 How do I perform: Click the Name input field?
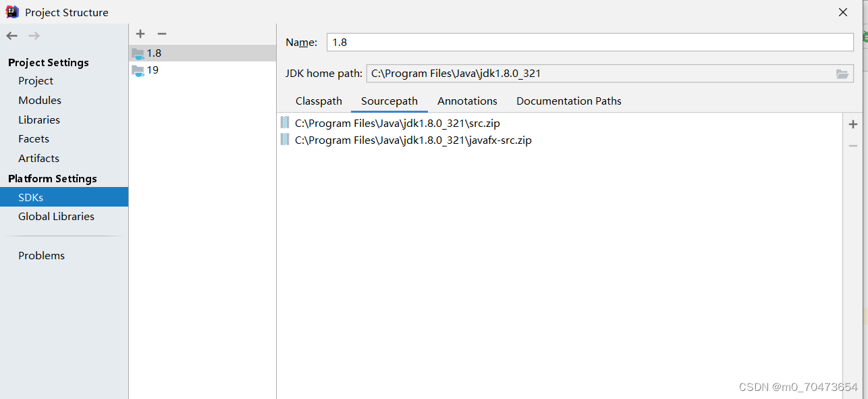pos(590,42)
